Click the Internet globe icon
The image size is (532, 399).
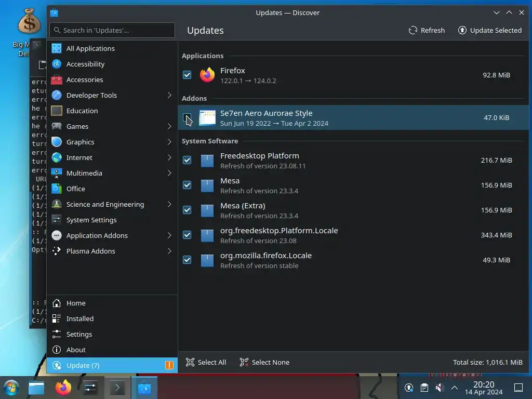coord(57,157)
